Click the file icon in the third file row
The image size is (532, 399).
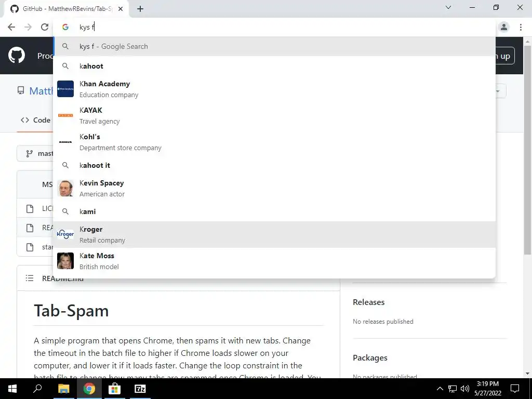click(30, 247)
